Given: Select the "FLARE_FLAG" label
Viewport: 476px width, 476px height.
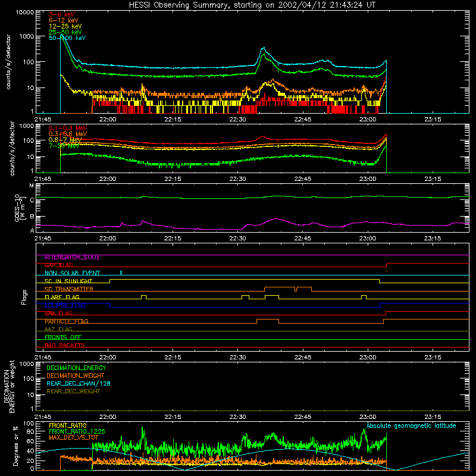Looking at the screenshot, I should 62,297.
